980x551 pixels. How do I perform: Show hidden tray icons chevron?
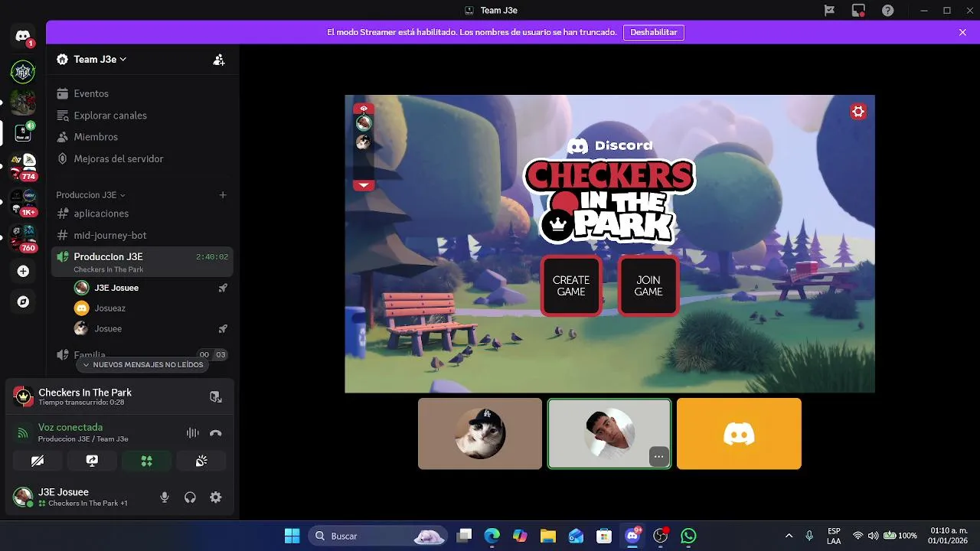(x=789, y=536)
